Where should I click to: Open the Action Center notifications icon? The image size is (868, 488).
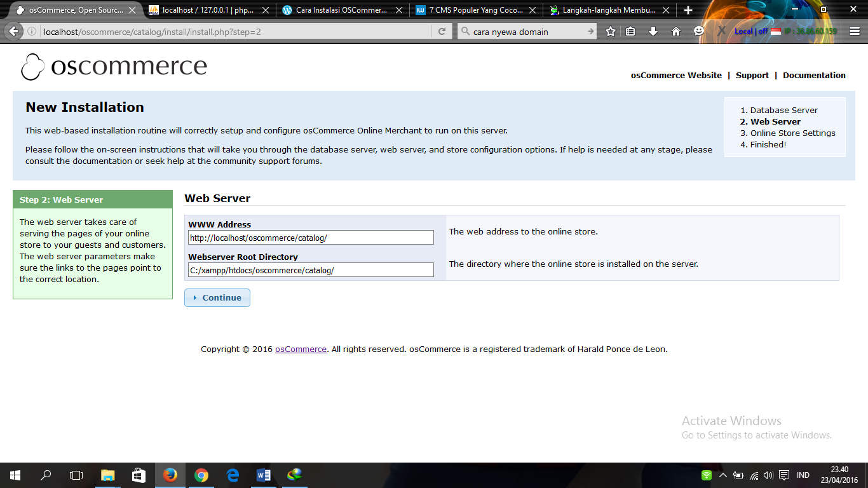(x=784, y=475)
